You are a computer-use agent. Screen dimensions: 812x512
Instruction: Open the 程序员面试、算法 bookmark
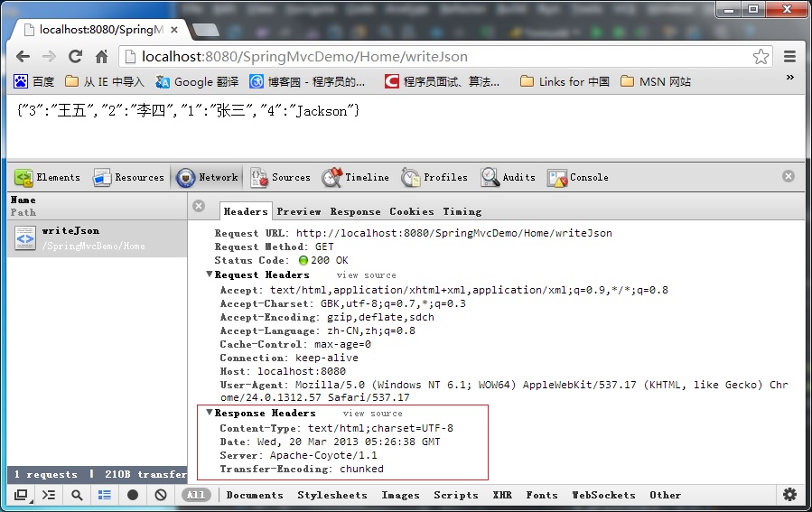443,82
